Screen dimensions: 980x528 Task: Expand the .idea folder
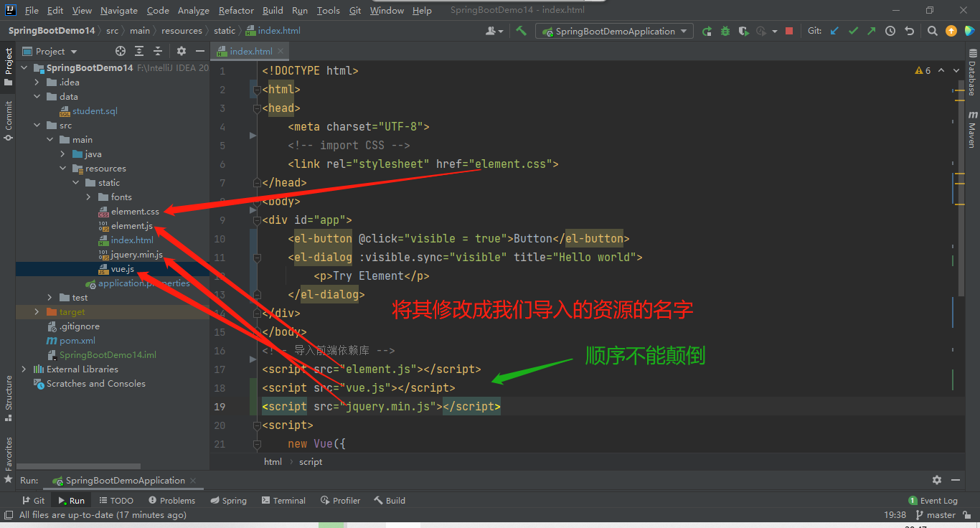click(37, 82)
